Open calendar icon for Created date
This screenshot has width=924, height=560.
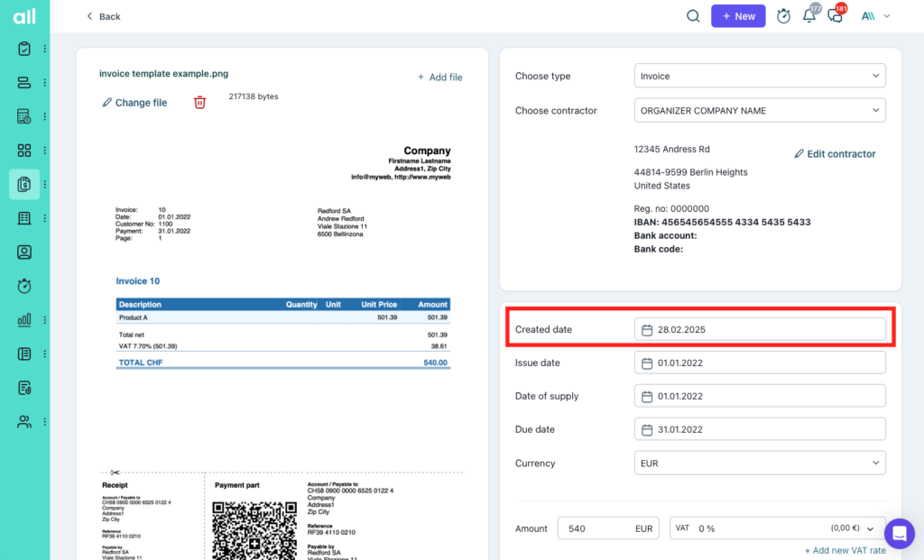(x=646, y=330)
